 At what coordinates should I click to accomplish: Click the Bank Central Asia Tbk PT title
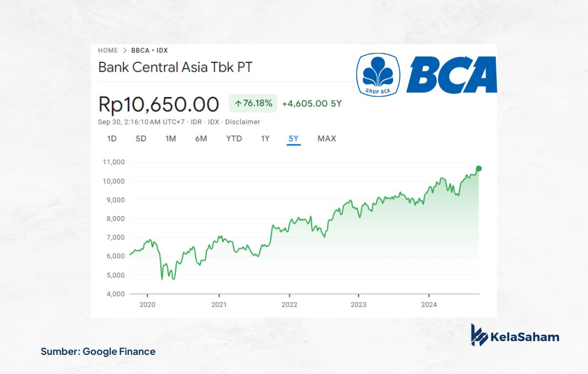tap(175, 67)
